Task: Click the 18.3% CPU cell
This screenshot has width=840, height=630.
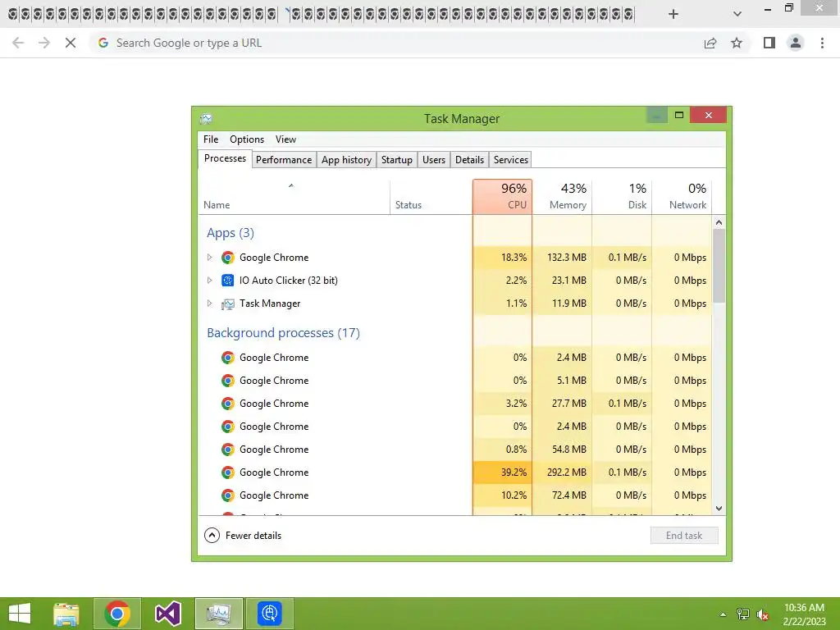Action: [x=503, y=258]
